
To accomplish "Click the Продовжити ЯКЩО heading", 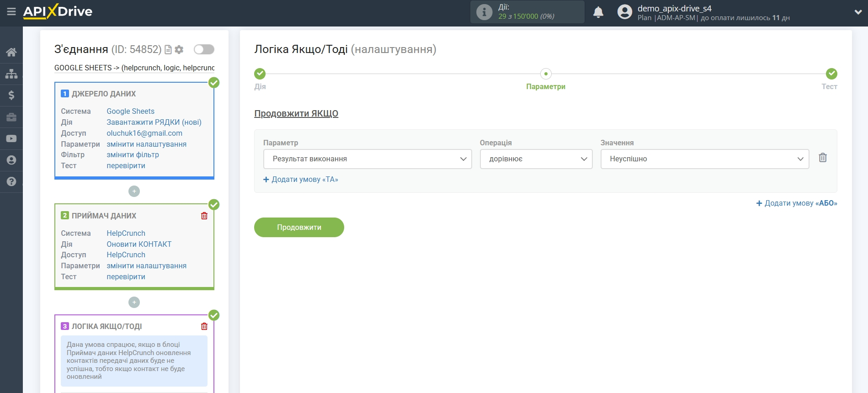I will pos(296,113).
